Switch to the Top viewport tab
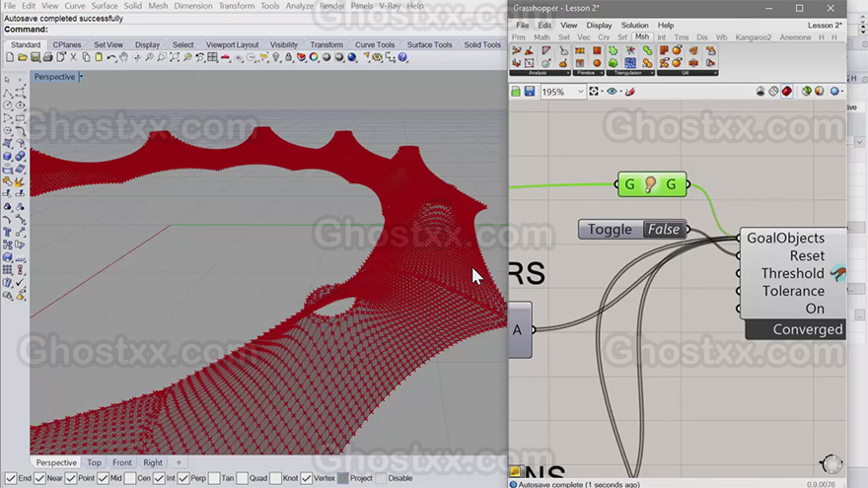The height and width of the screenshot is (488, 868). pos(94,462)
